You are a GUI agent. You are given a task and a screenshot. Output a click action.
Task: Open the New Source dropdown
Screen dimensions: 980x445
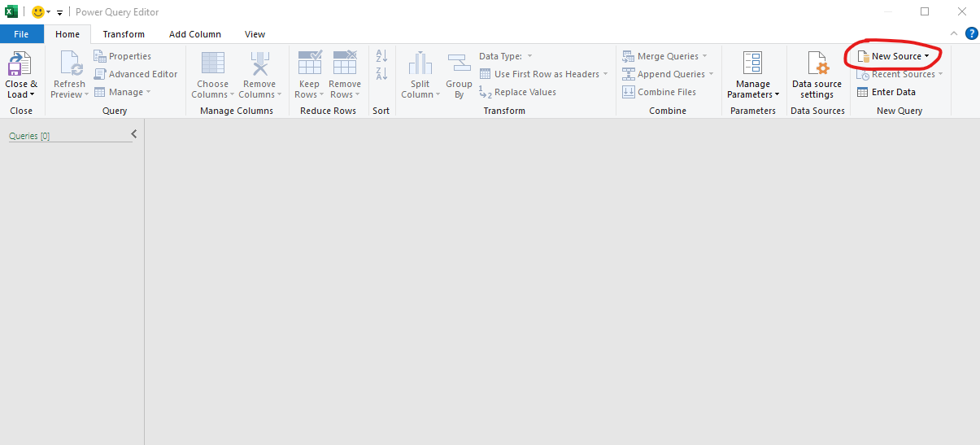[x=893, y=56]
